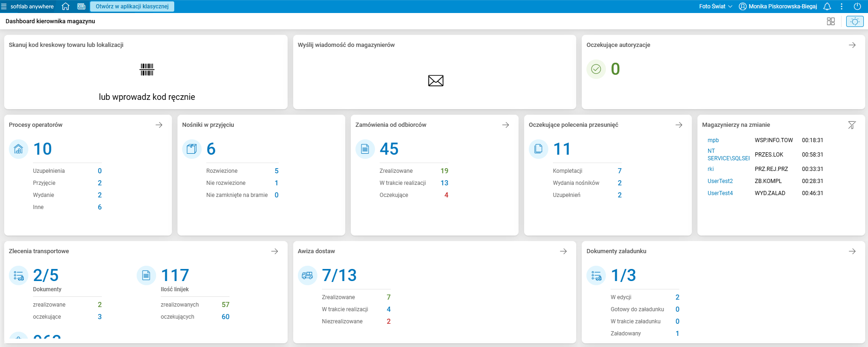868x347 pixels.
Task: Click the 'W edycji' value 2
Action: click(677, 297)
